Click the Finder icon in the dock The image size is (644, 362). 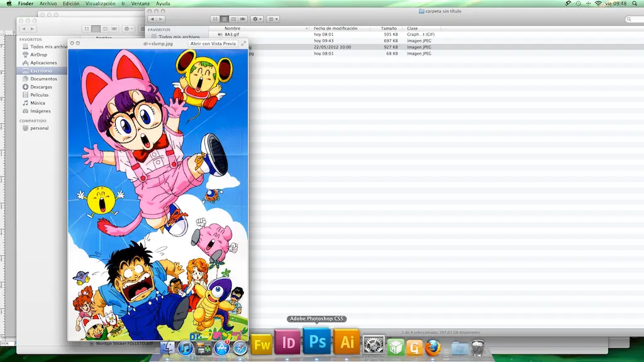pos(167,348)
